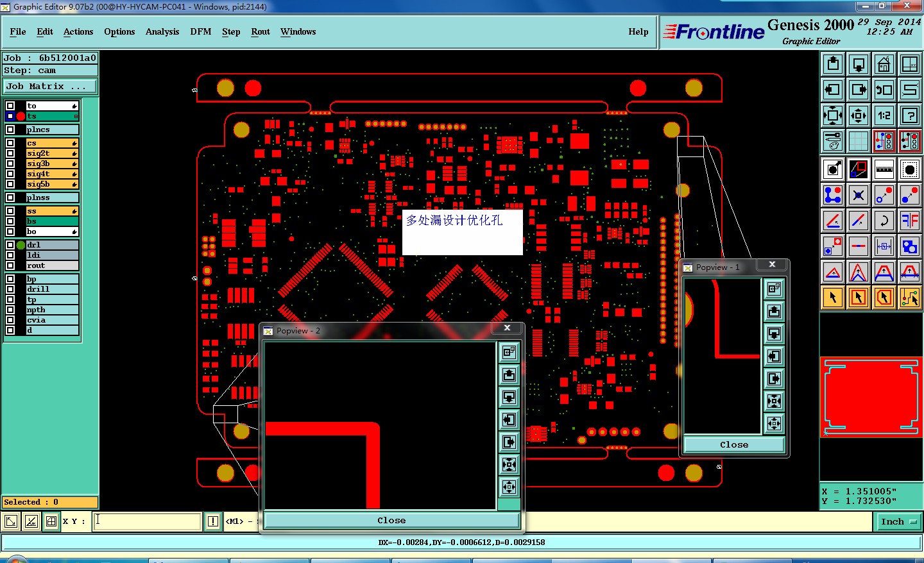Click the X cross delete-point tool icon
This screenshot has width=924, height=563.
tap(859, 195)
